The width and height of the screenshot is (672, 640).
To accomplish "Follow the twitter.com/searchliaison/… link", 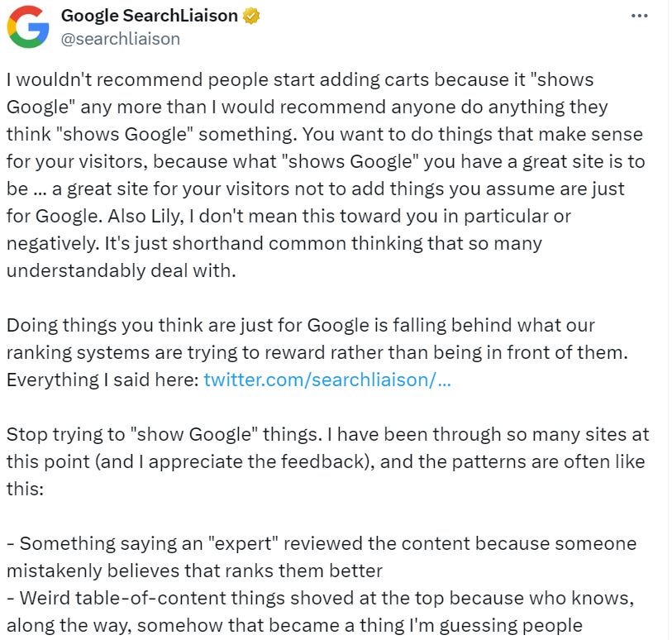I will [327, 380].
